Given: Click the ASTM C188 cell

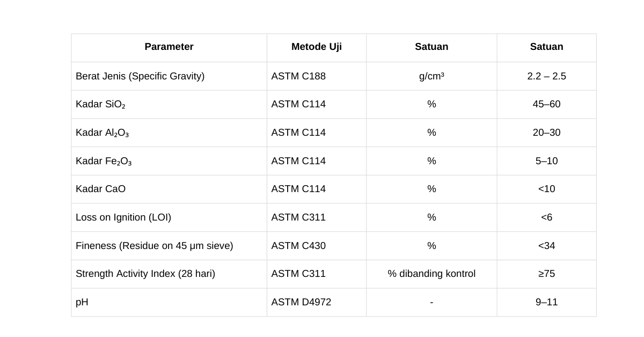Looking at the screenshot, I should click(x=298, y=76).
